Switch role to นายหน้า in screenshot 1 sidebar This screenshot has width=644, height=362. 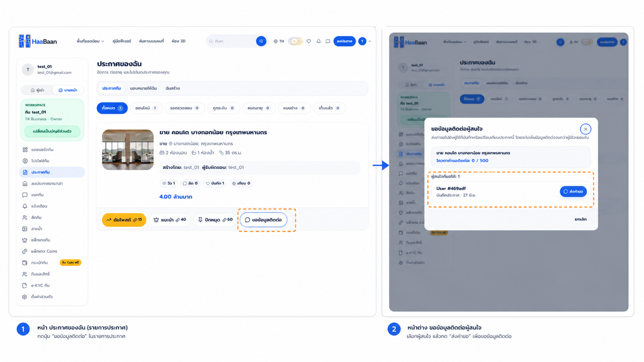(68, 90)
